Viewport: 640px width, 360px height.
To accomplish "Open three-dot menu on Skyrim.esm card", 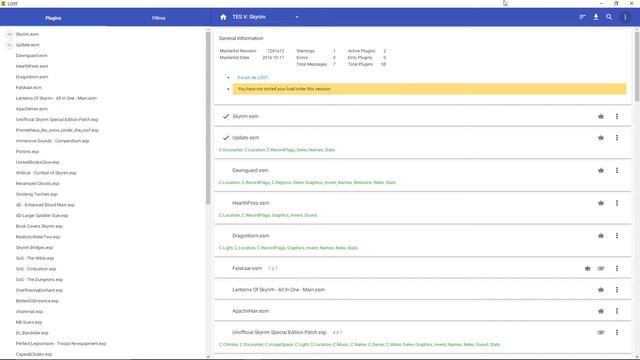I will (617, 116).
